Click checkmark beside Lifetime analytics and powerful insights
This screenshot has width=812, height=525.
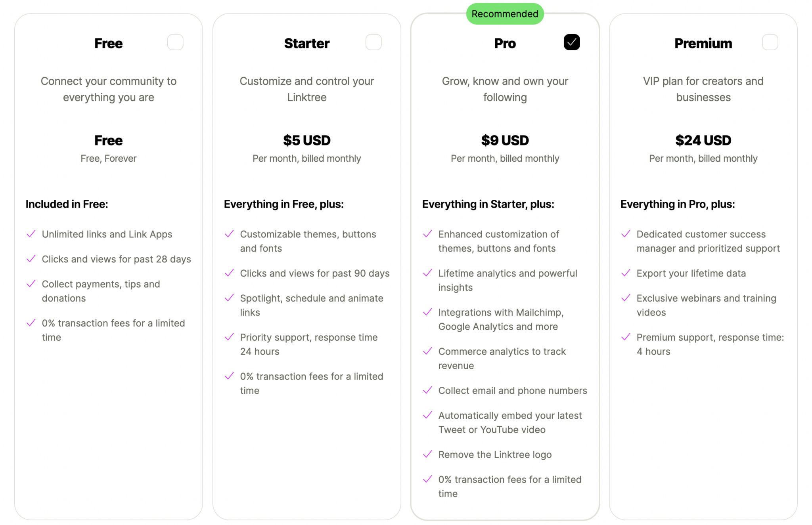(x=427, y=273)
